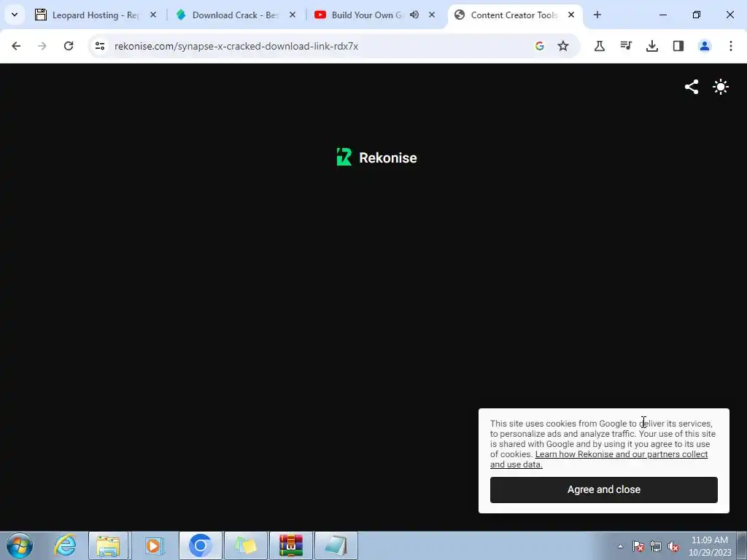Open Chrome downloads icon
Screen dimensions: 747x560
point(651,46)
